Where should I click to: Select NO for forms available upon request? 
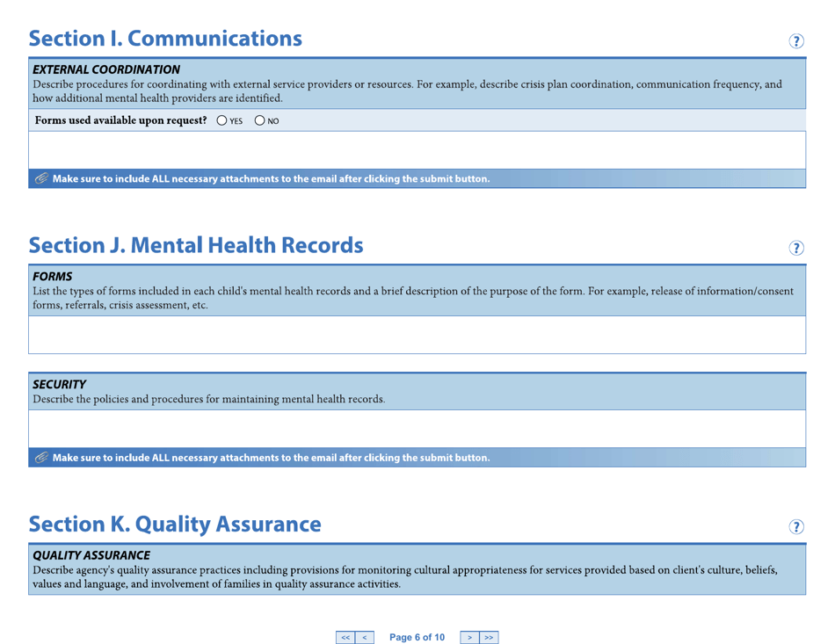coord(260,120)
